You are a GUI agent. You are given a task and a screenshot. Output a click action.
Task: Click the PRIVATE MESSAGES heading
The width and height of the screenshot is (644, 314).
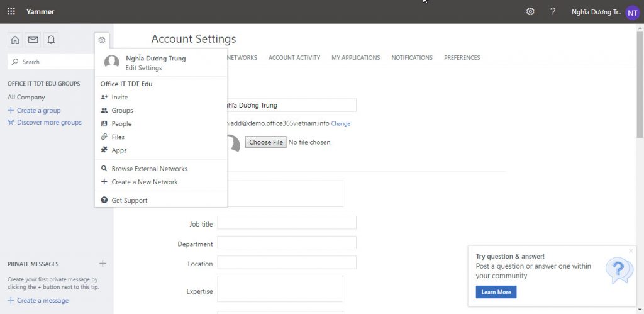[33, 264]
